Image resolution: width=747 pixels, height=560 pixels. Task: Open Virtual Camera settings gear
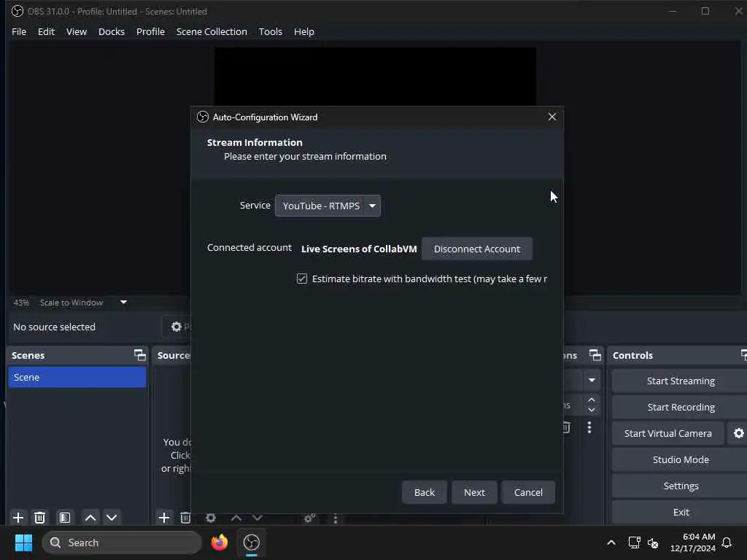point(738,433)
